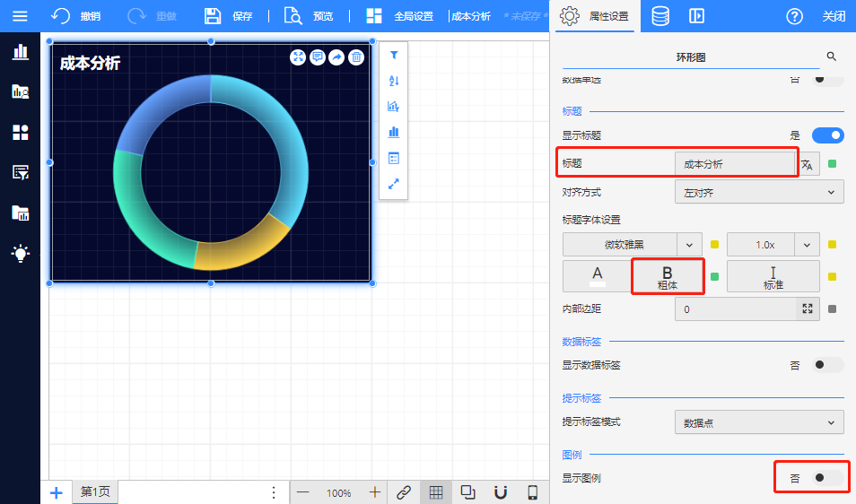Open the hamburger menu at top left
This screenshot has height=504, width=856.
pos(20,16)
